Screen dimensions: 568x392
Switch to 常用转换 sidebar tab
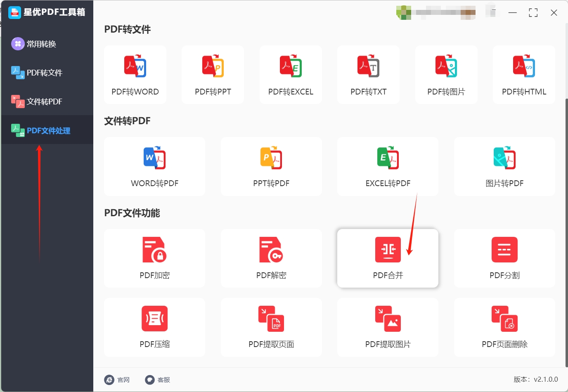[47, 44]
